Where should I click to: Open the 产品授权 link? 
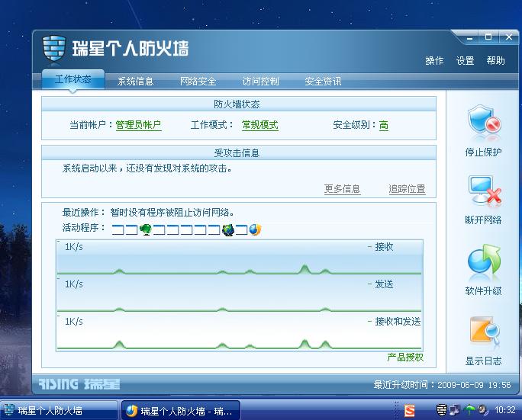coord(405,357)
